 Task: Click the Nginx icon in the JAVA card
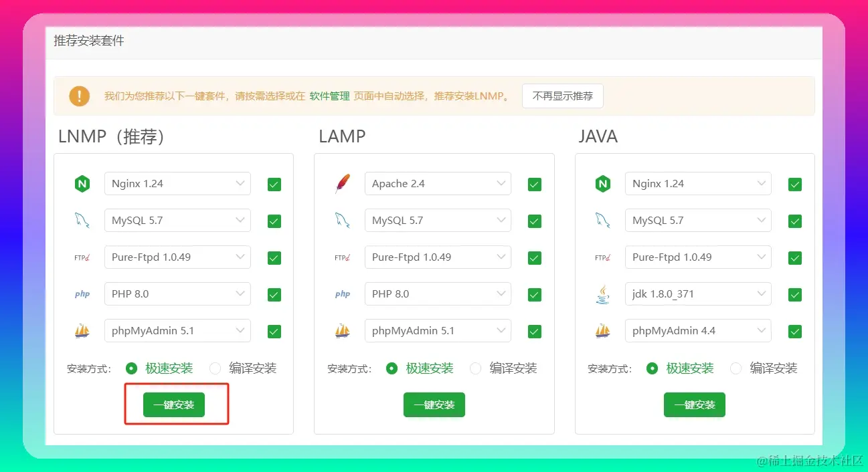(602, 184)
